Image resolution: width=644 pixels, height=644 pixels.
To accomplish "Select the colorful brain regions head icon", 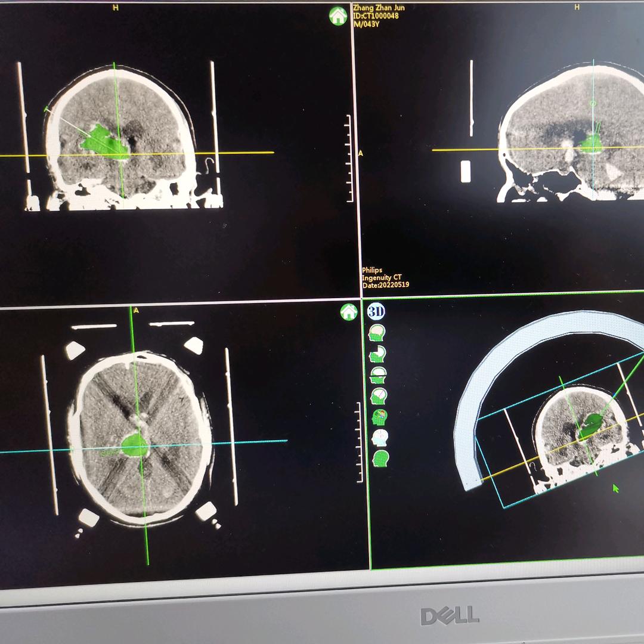I will pyautogui.click(x=379, y=417).
